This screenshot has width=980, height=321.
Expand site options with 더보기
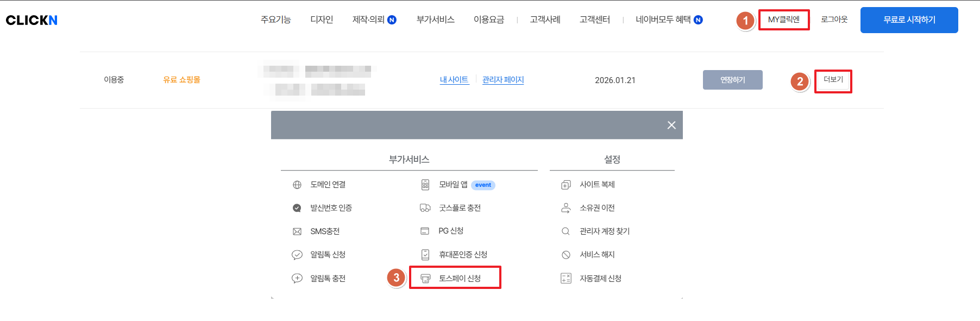[833, 80]
